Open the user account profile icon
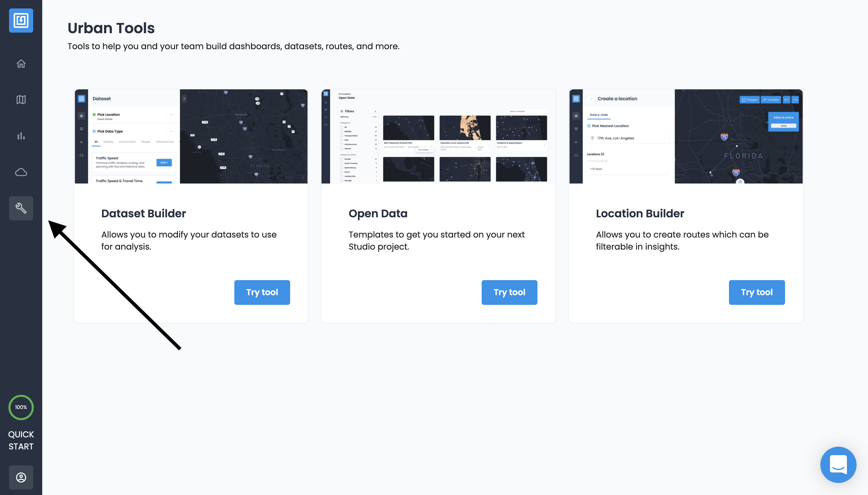Screen dimensions: 868x495 [x=21, y=477]
